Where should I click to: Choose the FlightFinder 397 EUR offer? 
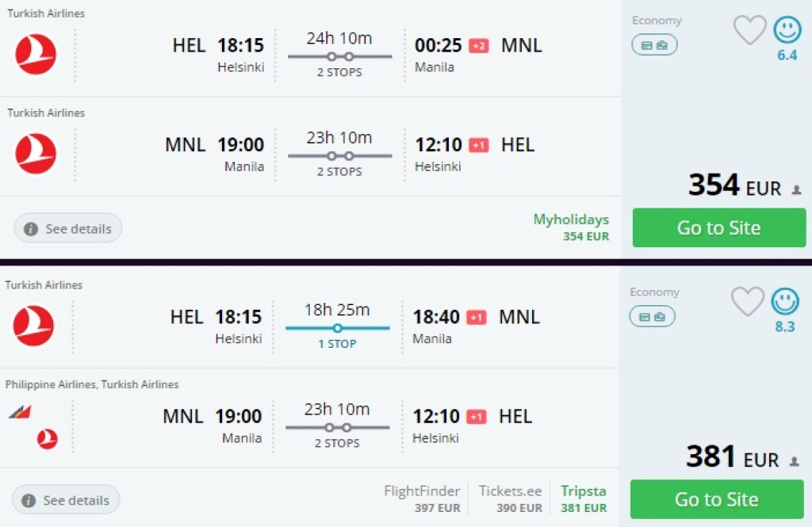pyautogui.click(x=422, y=498)
